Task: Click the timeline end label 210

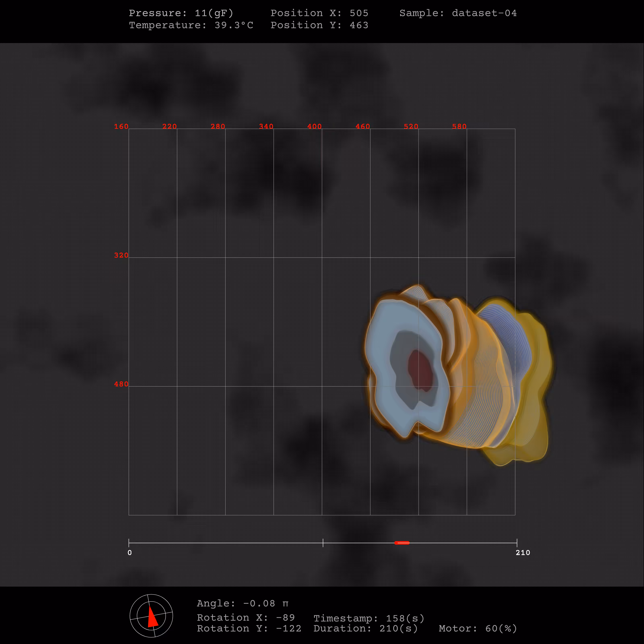Action: pyautogui.click(x=523, y=553)
